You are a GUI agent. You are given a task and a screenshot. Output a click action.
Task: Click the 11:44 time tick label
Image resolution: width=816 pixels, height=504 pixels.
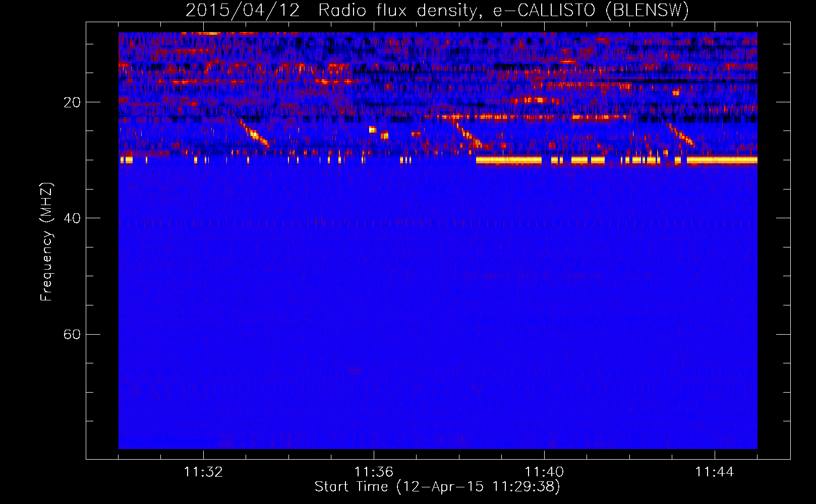coord(715,472)
